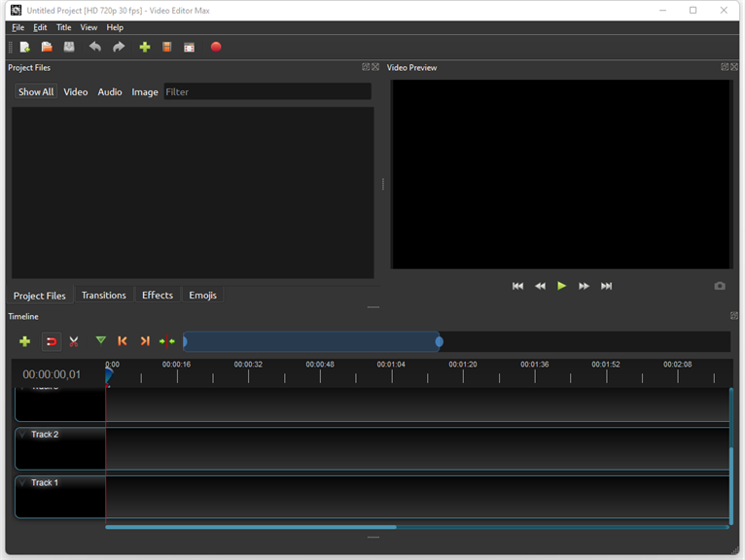
Task: Toggle the razor scissors tool
Action: (x=74, y=341)
